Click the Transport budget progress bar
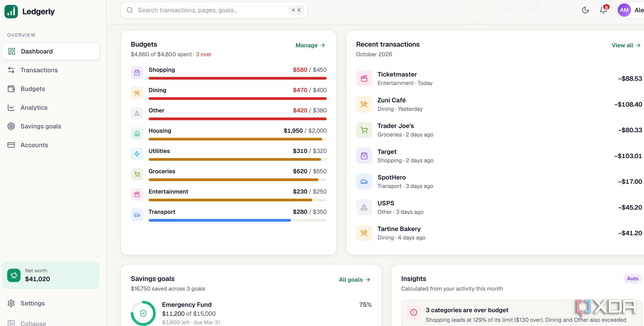This screenshot has height=326, width=644. [x=237, y=220]
